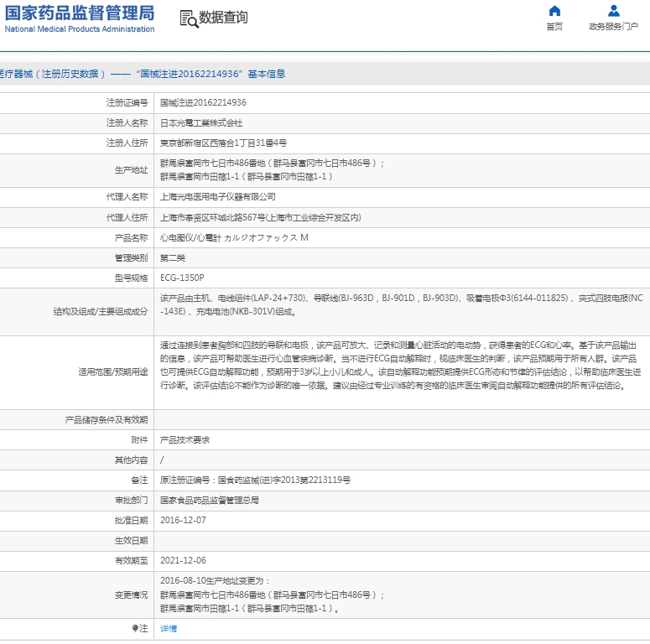Click the 国家药品监督管理局 logo
This screenshot has height=644, width=650.
[79, 19]
